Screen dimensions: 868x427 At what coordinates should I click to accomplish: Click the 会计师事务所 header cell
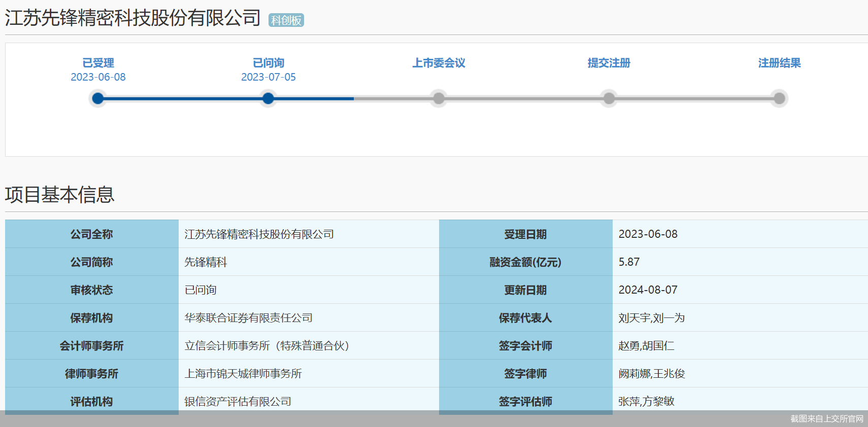click(92, 345)
